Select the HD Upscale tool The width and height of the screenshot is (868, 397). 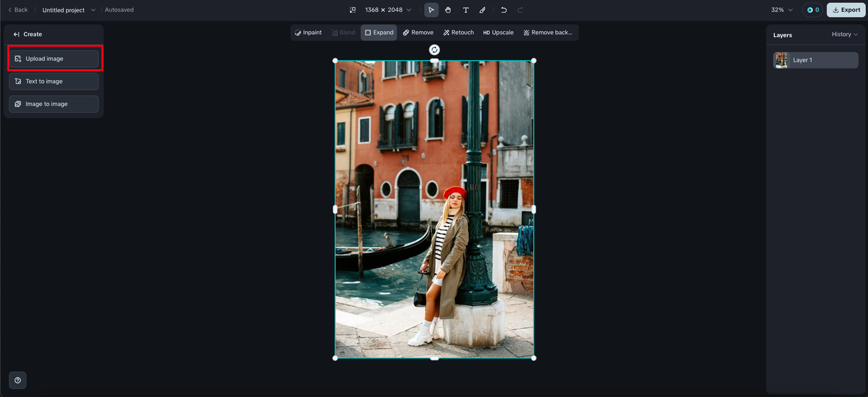[498, 33]
